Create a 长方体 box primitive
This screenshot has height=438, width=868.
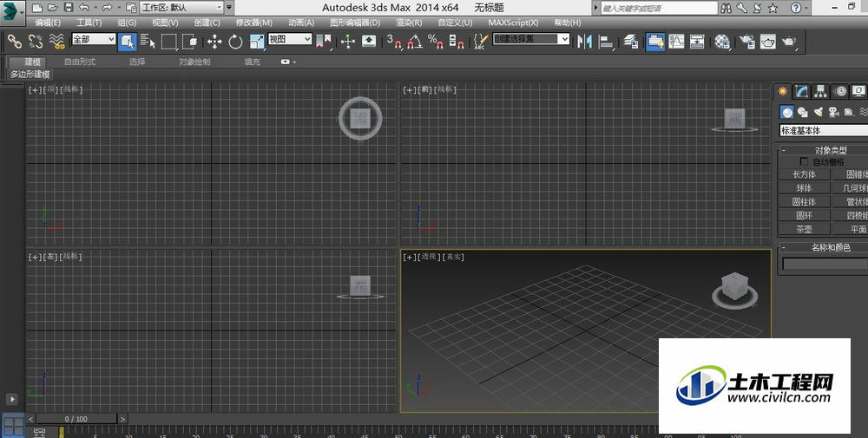tap(804, 174)
